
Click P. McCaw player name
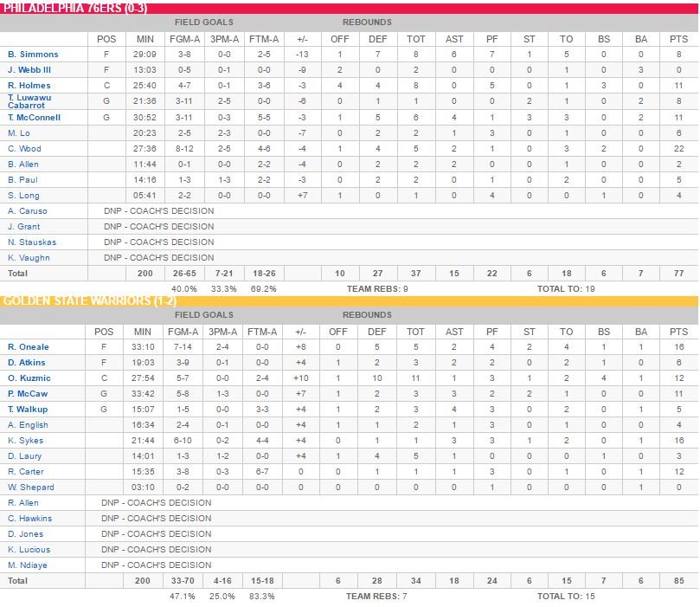click(x=29, y=393)
